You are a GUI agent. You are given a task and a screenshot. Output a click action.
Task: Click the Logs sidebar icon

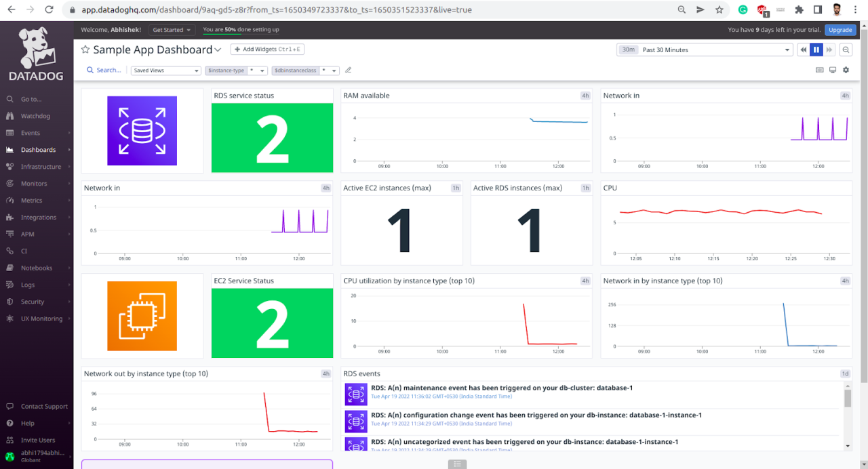(x=9, y=285)
